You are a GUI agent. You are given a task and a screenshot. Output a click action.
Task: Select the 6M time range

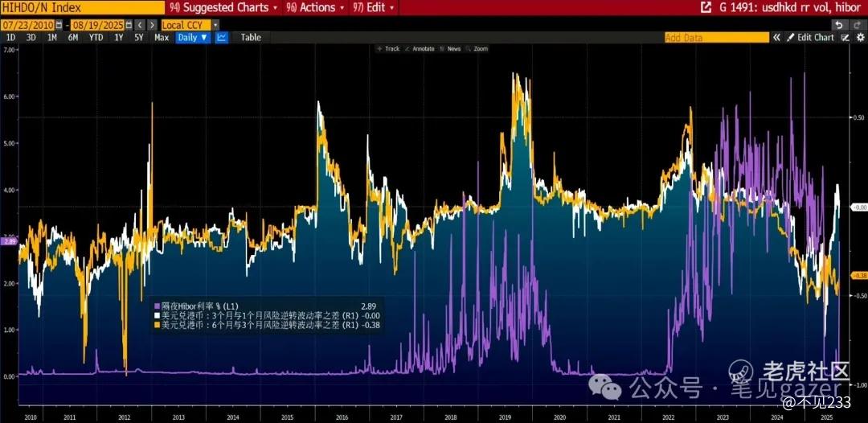(x=73, y=37)
